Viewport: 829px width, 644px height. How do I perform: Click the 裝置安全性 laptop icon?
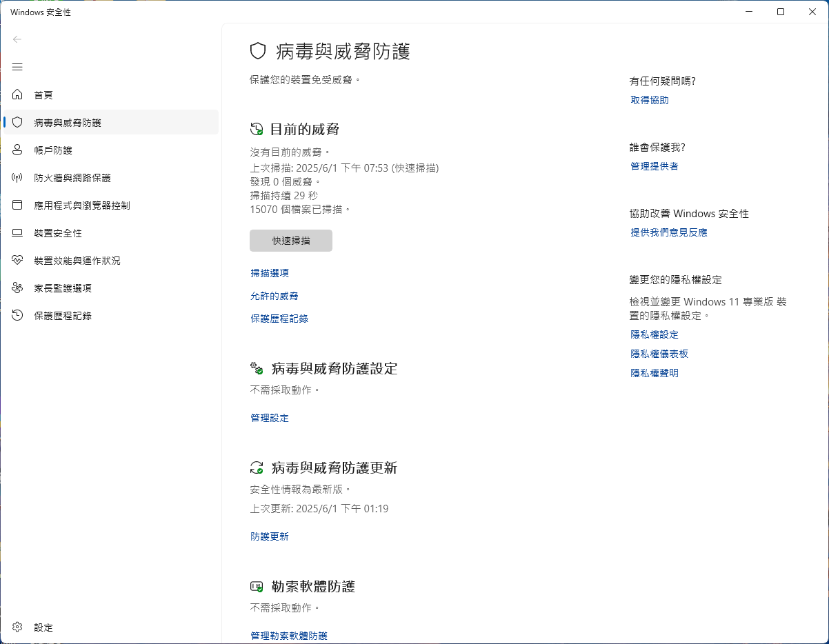coord(17,233)
